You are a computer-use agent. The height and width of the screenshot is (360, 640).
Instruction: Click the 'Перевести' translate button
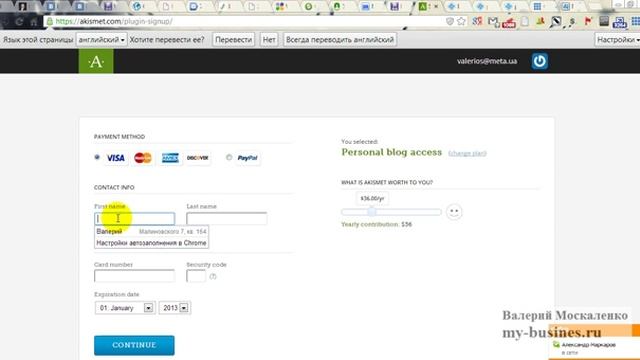point(233,40)
